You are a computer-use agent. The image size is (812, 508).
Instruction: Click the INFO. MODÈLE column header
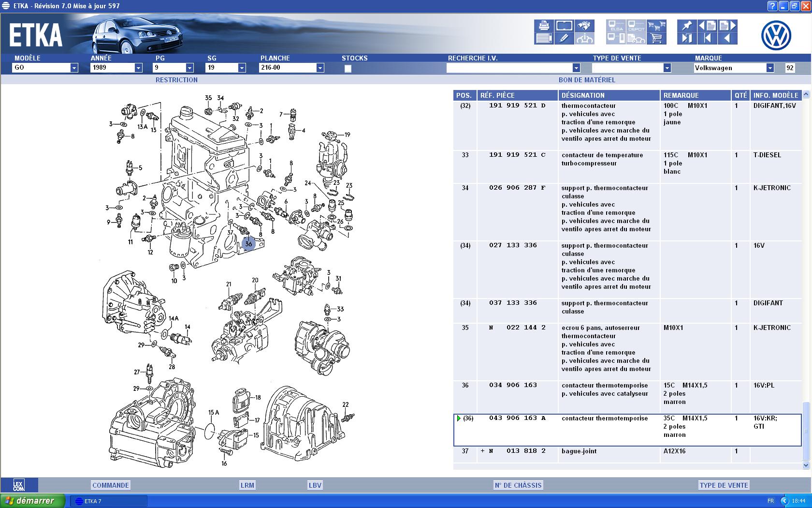click(776, 95)
